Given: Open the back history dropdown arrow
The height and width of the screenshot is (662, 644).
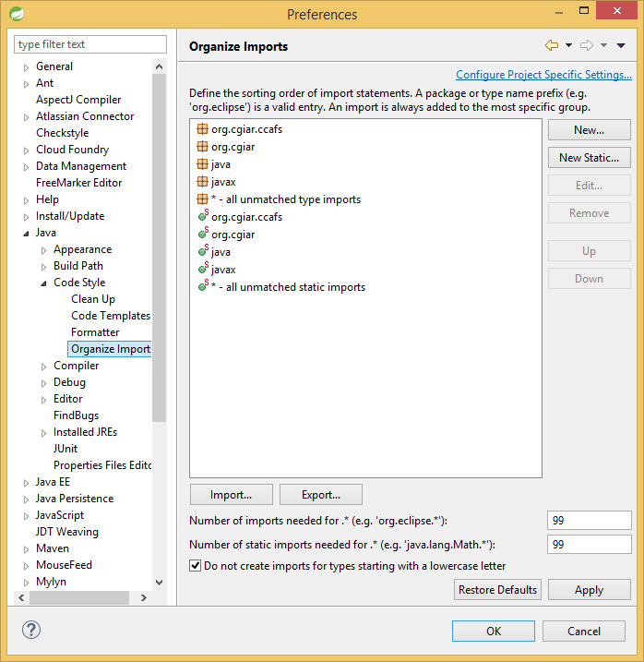Looking at the screenshot, I should [x=568, y=45].
